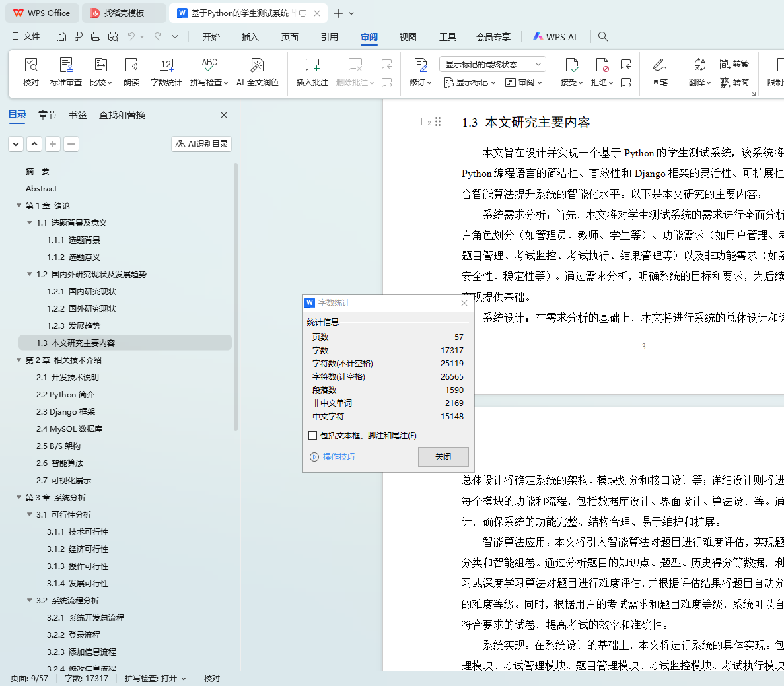Open 查找和替换 navigation tab
Image resolution: width=784 pixels, height=686 pixels.
tap(122, 115)
